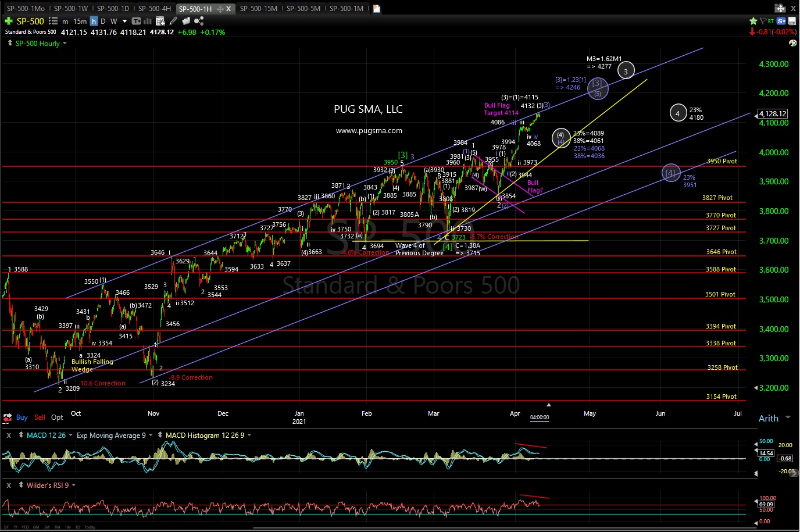Close the SP-500-1H tab

228,9
